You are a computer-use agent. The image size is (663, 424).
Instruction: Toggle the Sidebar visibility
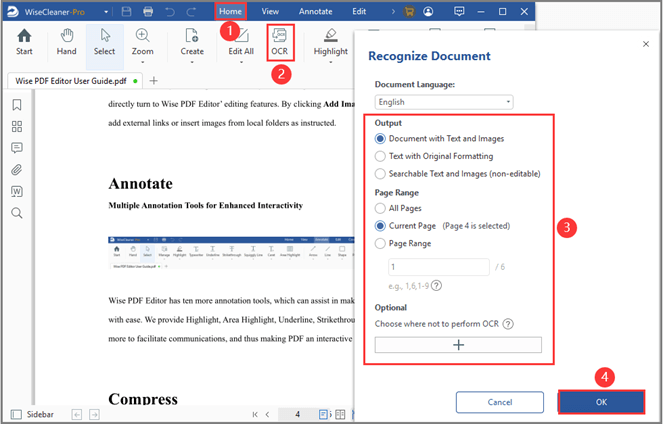[x=33, y=415]
